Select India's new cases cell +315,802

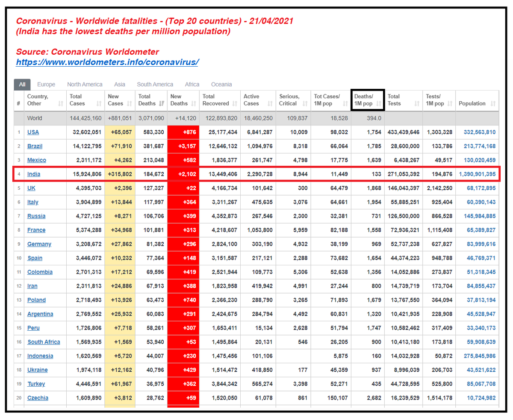pos(120,174)
